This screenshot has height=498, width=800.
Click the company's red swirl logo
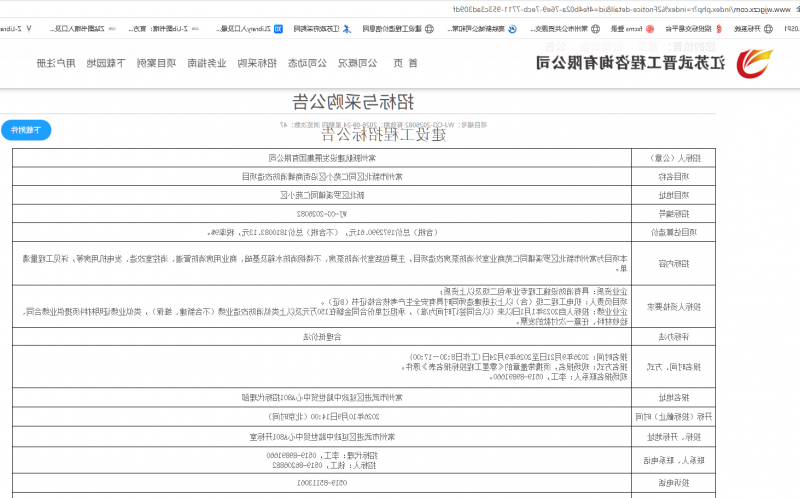click(755, 63)
